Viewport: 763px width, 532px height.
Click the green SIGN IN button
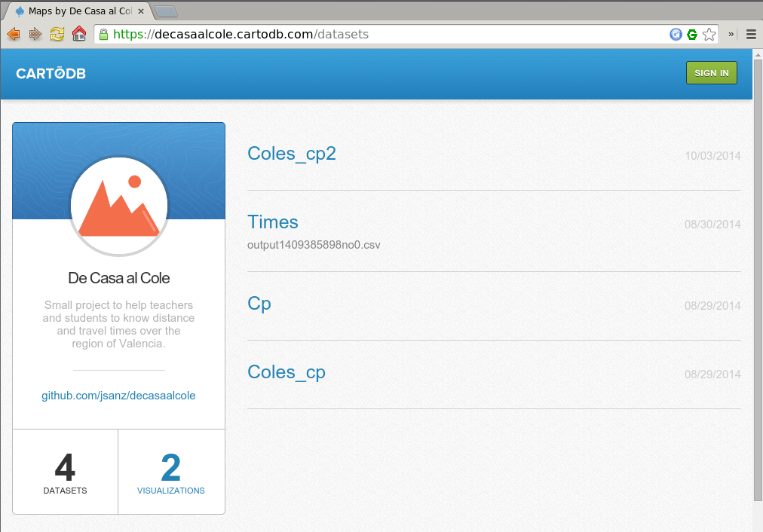tap(712, 73)
